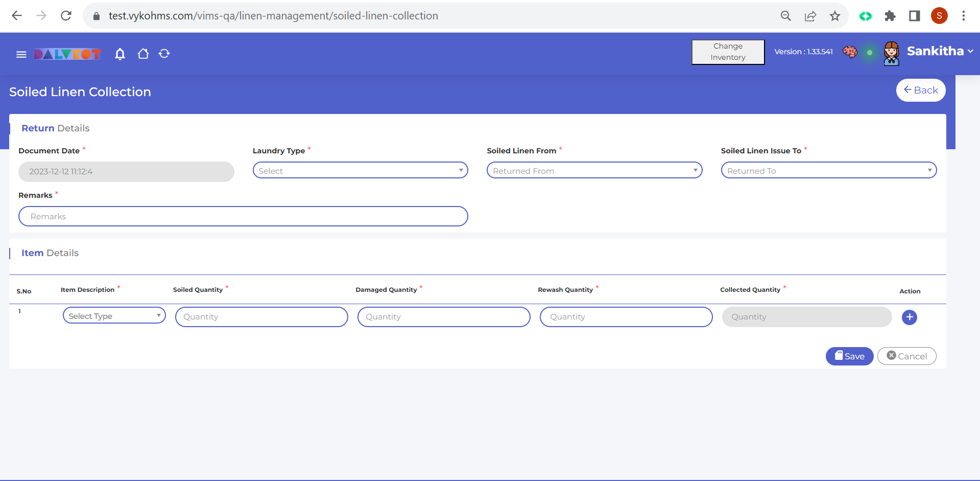Bookmark page with the star icon
This screenshot has width=980, height=481.
tap(835, 16)
